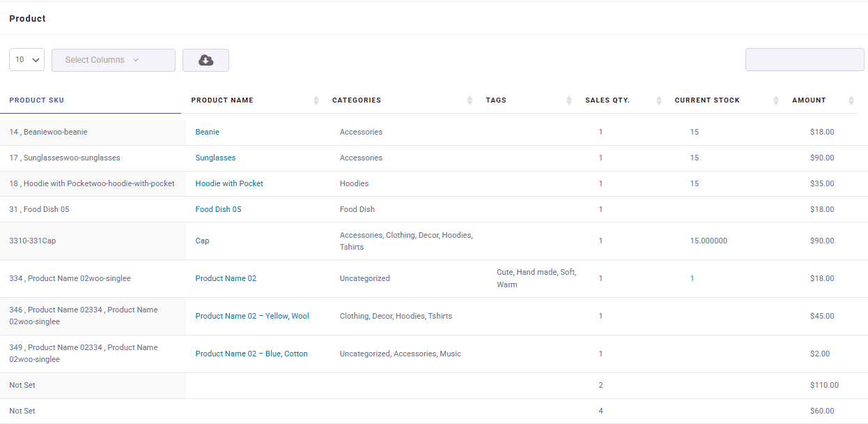Open the Product Name 02 link

(226, 278)
